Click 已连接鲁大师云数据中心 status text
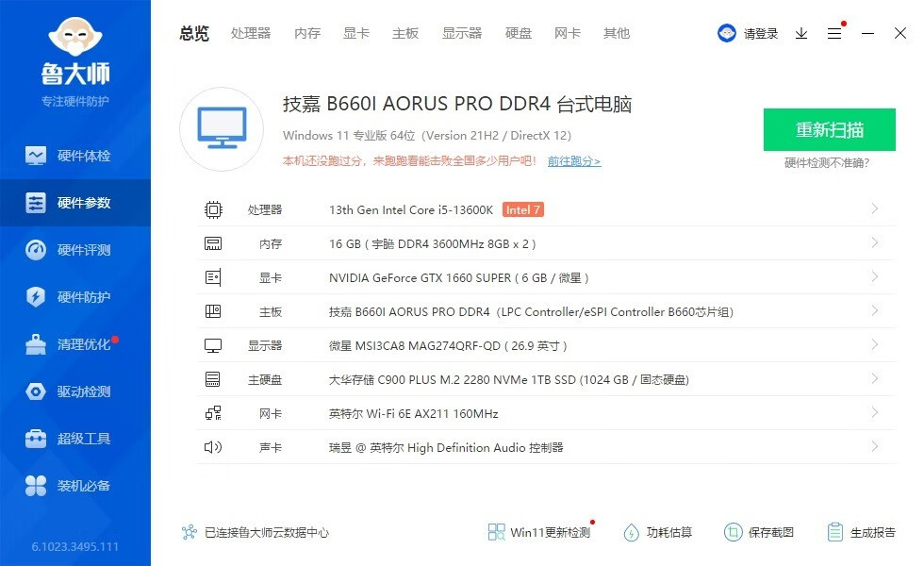 point(267,532)
